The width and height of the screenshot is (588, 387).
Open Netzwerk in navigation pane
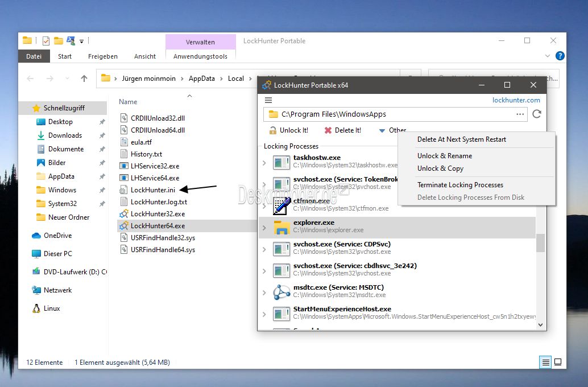57,290
